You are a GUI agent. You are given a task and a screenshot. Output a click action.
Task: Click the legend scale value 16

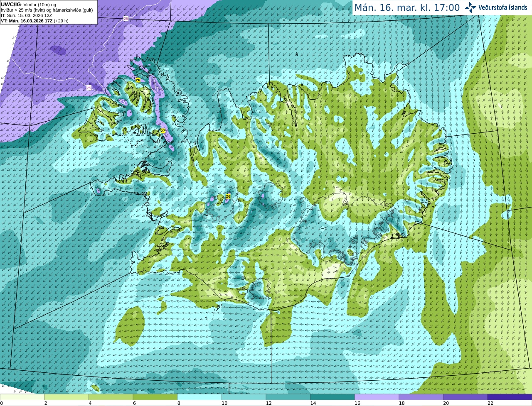coord(357,403)
